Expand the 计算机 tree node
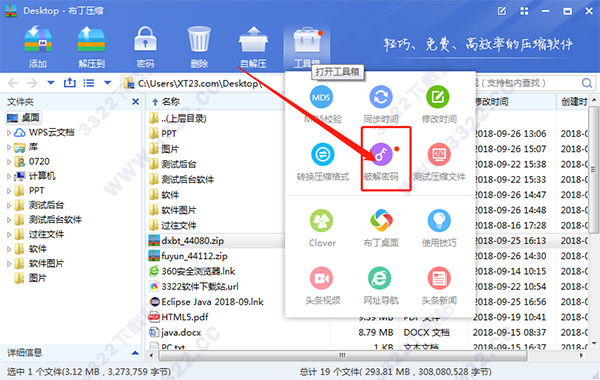The height and width of the screenshot is (380, 600). pyautogui.click(x=8, y=176)
